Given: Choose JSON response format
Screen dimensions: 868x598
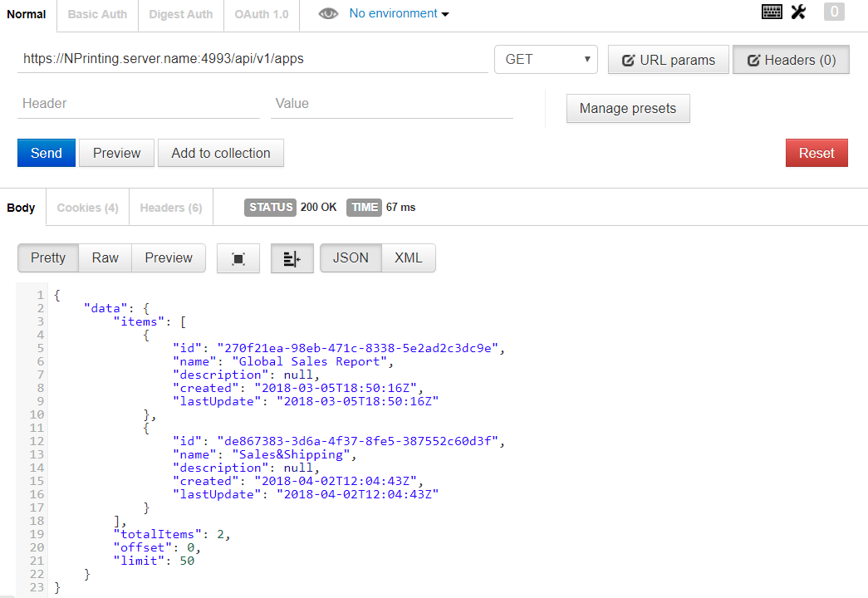Looking at the screenshot, I should pyautogui.click(x=351, y=258).
